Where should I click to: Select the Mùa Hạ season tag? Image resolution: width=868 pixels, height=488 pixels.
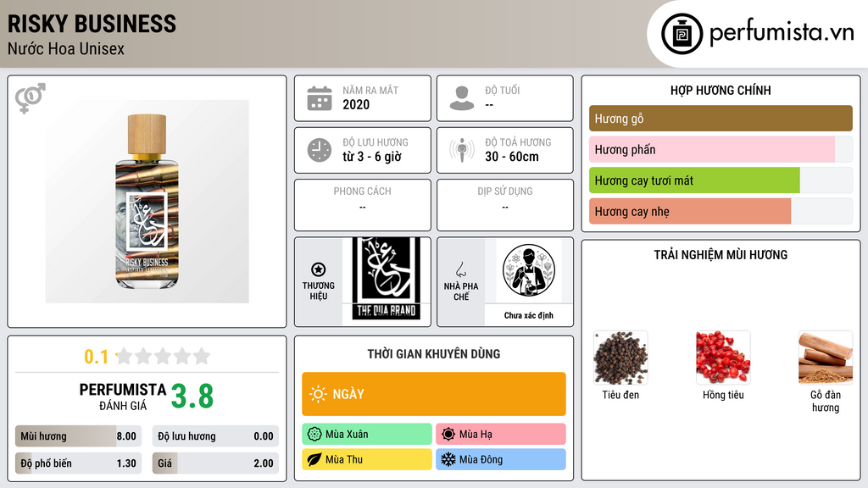(501, 435)
